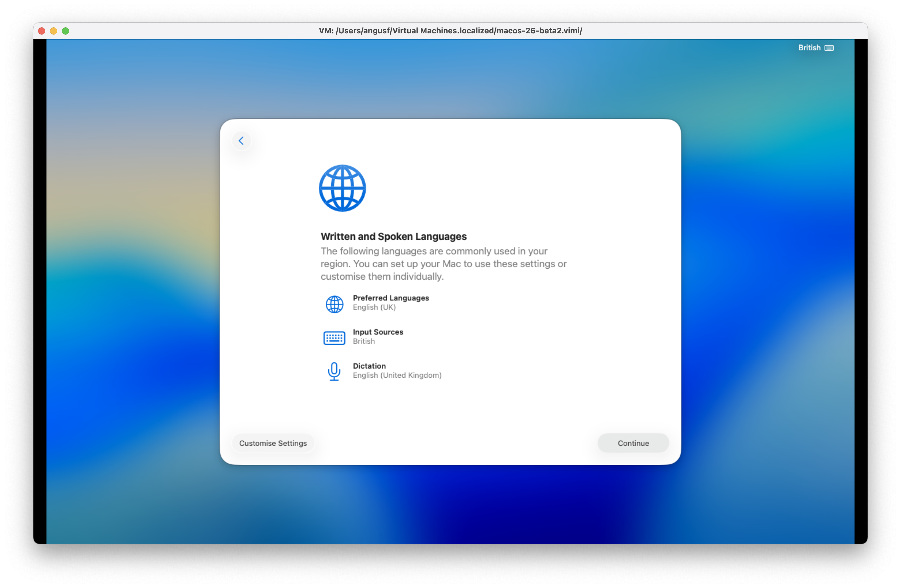Select the Dictation English (United Kingdom) row
The width and height of the screenshot is (901, 588).
point(397,370)
